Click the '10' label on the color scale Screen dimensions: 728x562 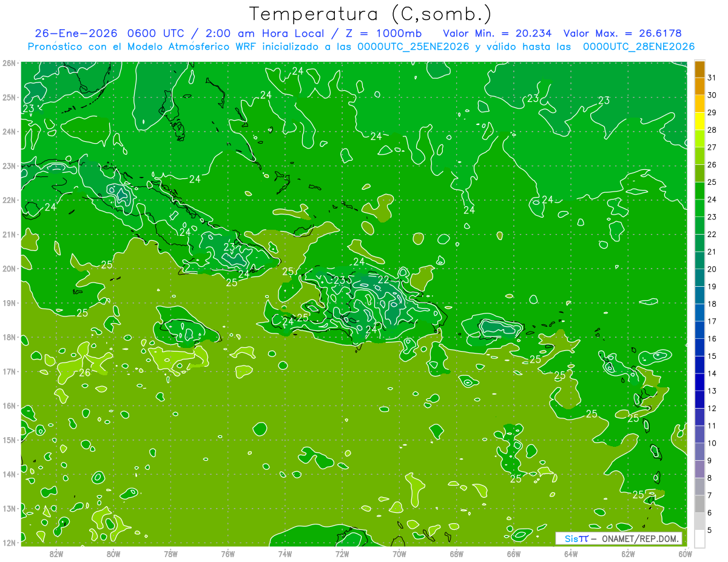click(712, 443)
